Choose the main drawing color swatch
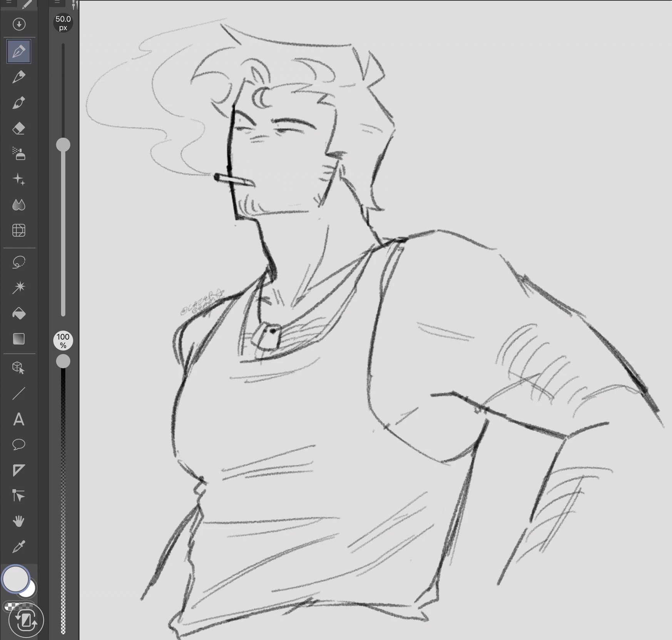This screenshot has height=640, width=672. [x=15, y=578]
